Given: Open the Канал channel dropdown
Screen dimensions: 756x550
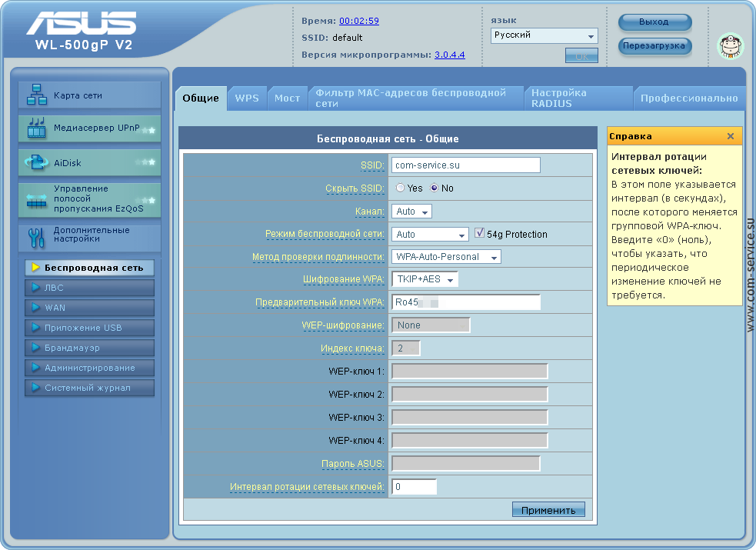Looking at the screenshot, I should point(411,212).
